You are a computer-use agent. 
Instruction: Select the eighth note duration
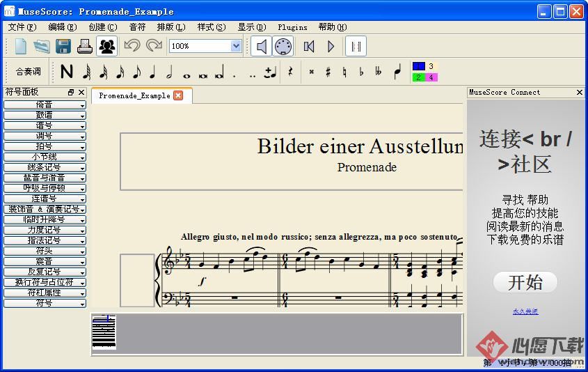pos(137,71)
